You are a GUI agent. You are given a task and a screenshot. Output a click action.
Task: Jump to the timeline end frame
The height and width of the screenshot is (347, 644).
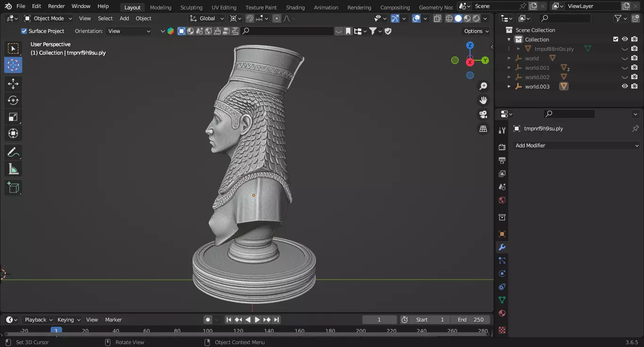pos(276,320)
